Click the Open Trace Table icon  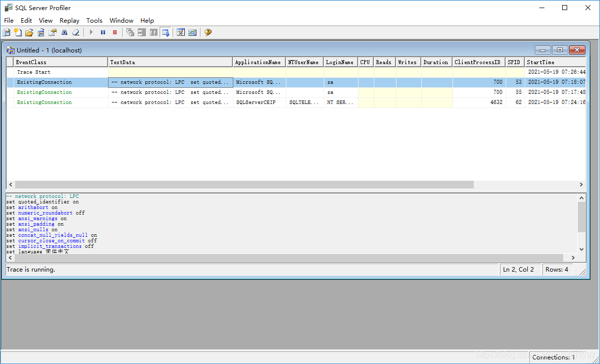click(x=41, y=32)
